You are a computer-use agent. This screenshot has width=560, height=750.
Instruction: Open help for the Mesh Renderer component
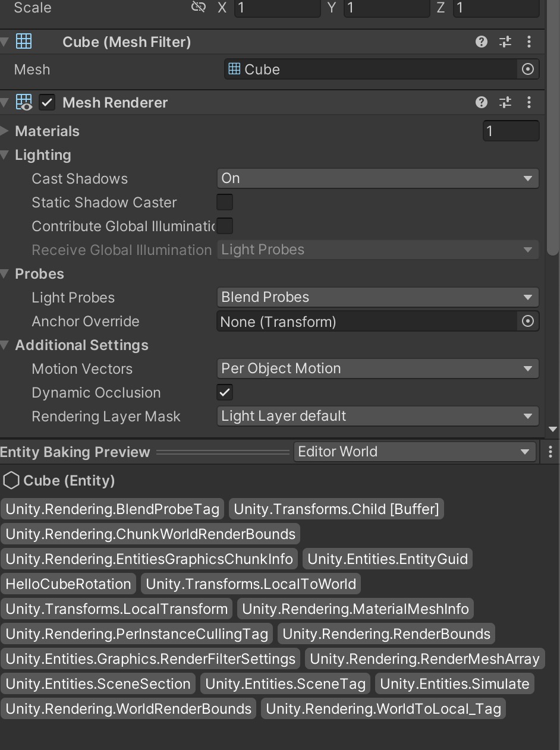click(480, 102)
